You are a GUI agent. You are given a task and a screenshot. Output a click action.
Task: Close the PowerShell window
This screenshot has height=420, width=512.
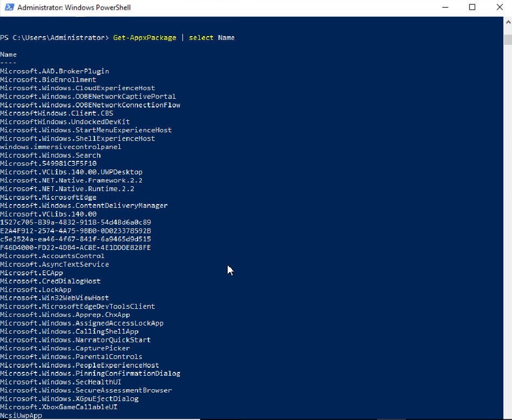pyautogui.click(x=499, y=7)
